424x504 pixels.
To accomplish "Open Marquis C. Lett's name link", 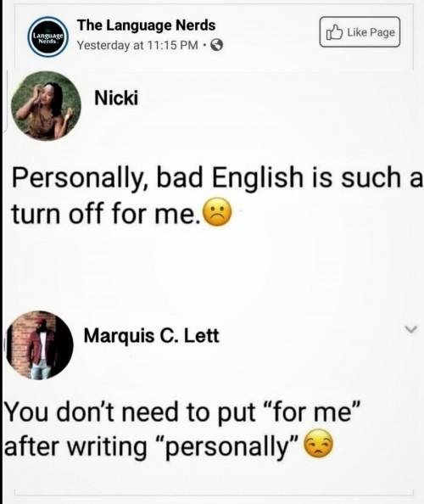I will pos(151,336).
